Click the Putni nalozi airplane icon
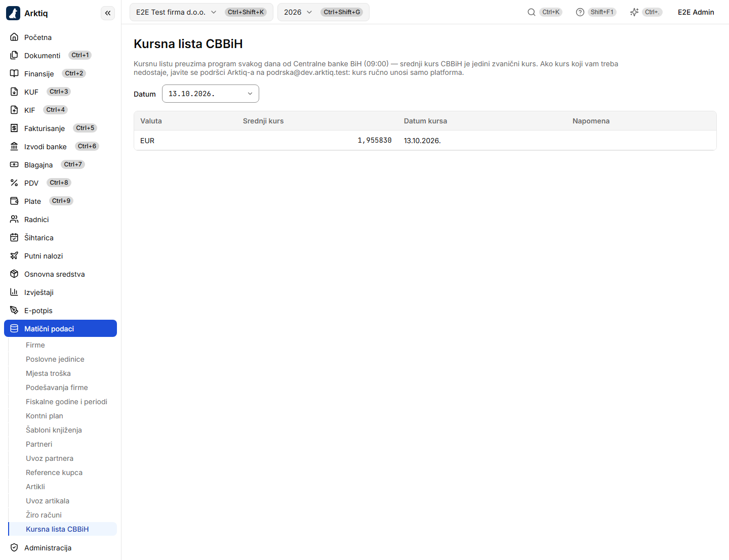This screenshot has height=560, width=729. point(14,256)
